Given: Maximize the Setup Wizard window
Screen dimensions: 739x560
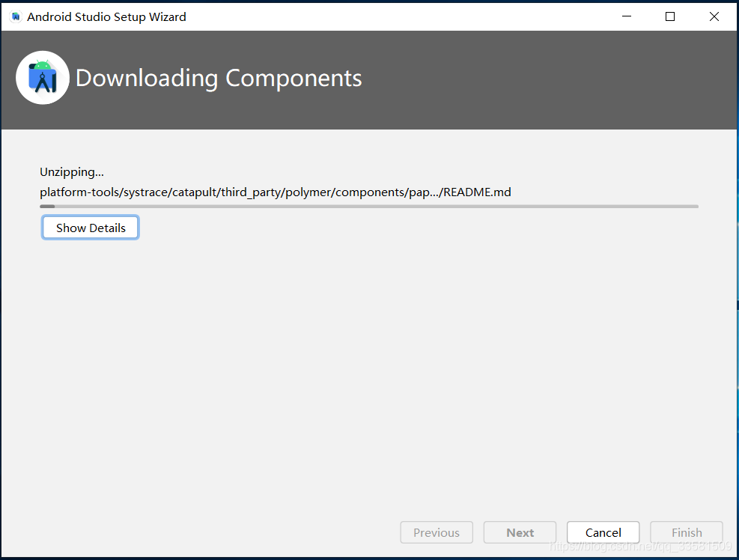Looking at the screenshot, I should point(669,16).
